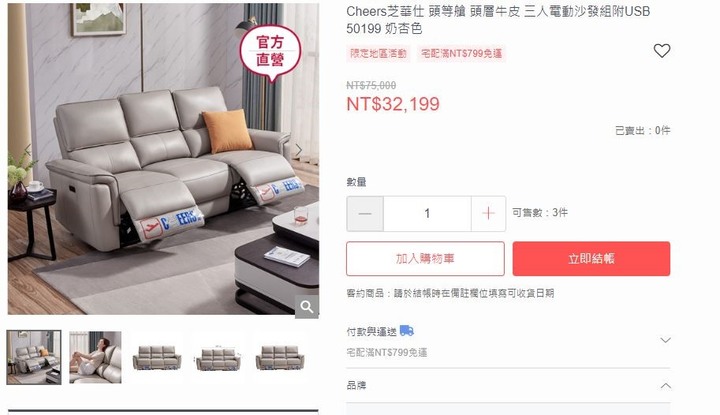This screenshot has width=720, height=415.
Task: Select the first sofa room thumbnail
Action: [34, 357]
